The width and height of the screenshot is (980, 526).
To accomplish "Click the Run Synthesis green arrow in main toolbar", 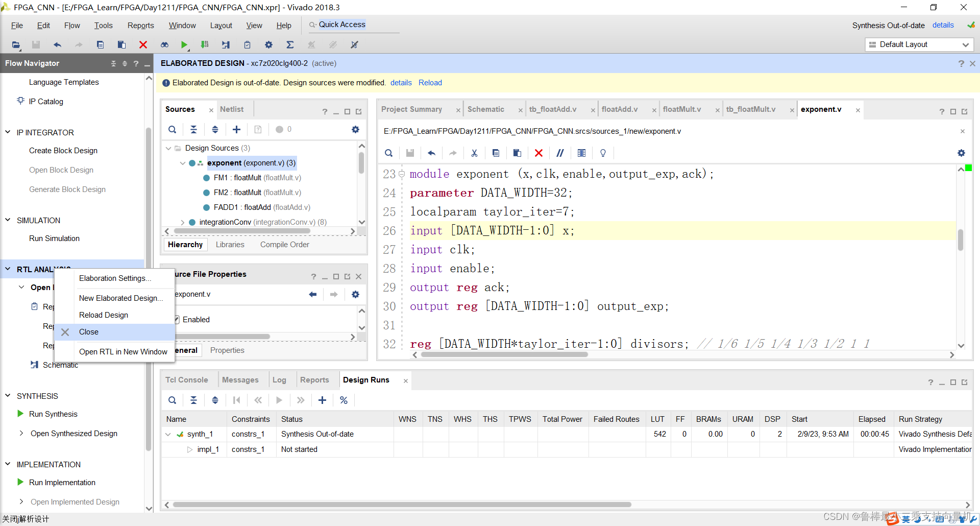I will click(184, 45).
